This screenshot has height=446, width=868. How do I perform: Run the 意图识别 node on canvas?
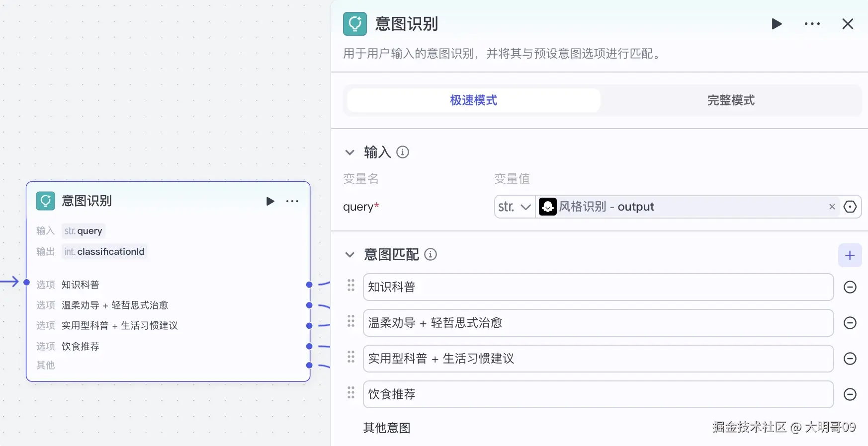coord(270,201)
